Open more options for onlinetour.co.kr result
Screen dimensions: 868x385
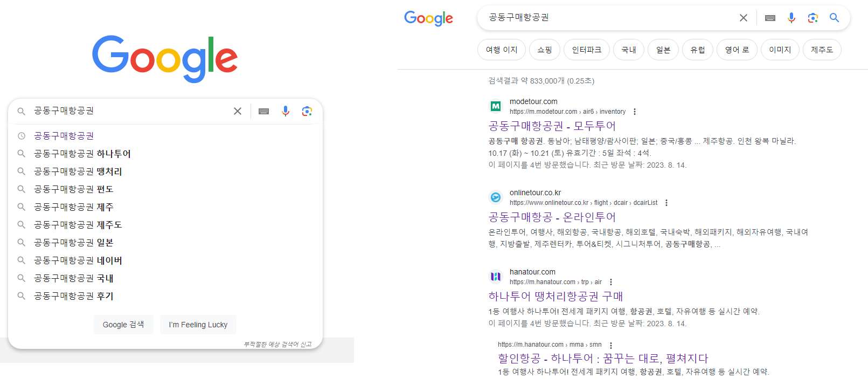(666, 203)
